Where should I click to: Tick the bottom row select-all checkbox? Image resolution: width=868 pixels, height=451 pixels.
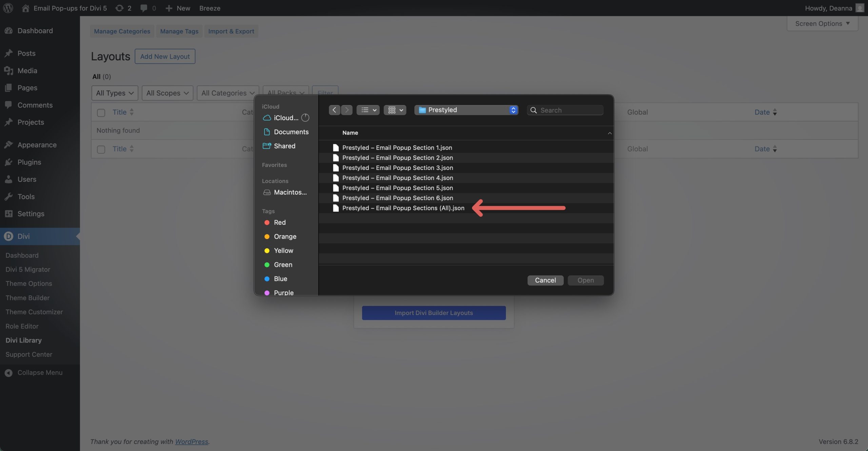pos(101,149)
